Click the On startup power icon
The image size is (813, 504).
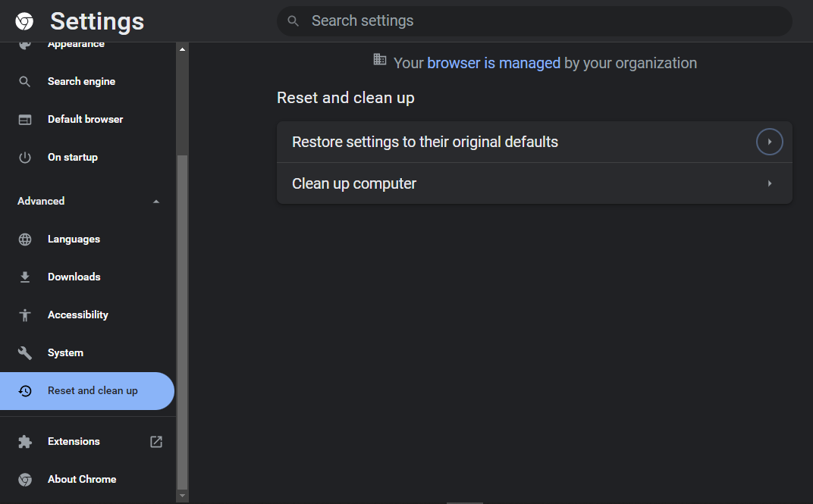pyautogui.click(x=24, y=158)
